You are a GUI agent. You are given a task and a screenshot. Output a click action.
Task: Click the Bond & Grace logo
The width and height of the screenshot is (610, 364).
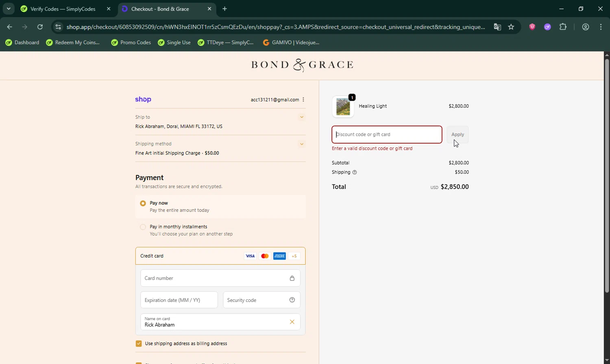(302, 65)
